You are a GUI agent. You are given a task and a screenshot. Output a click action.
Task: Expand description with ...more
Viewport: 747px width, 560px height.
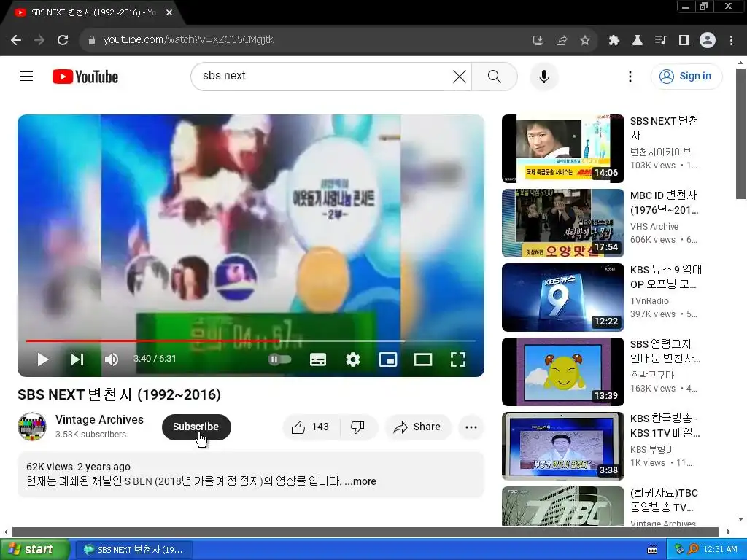click(x=360, y=481)
